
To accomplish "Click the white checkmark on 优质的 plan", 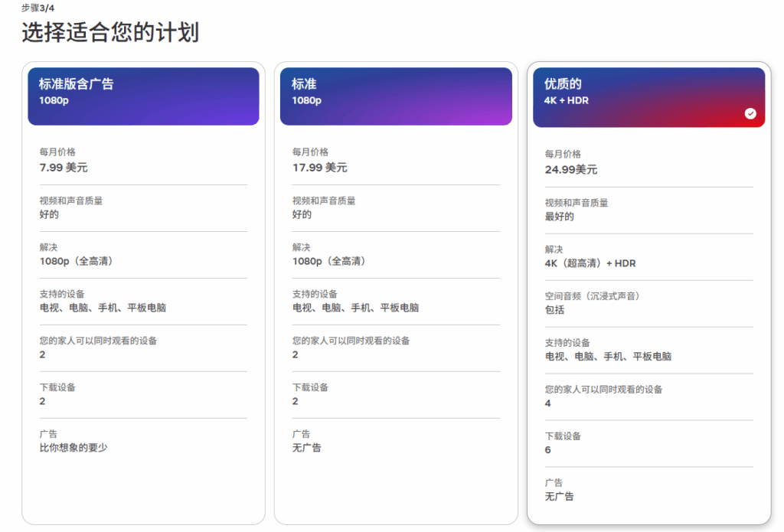I will point(750,113).
